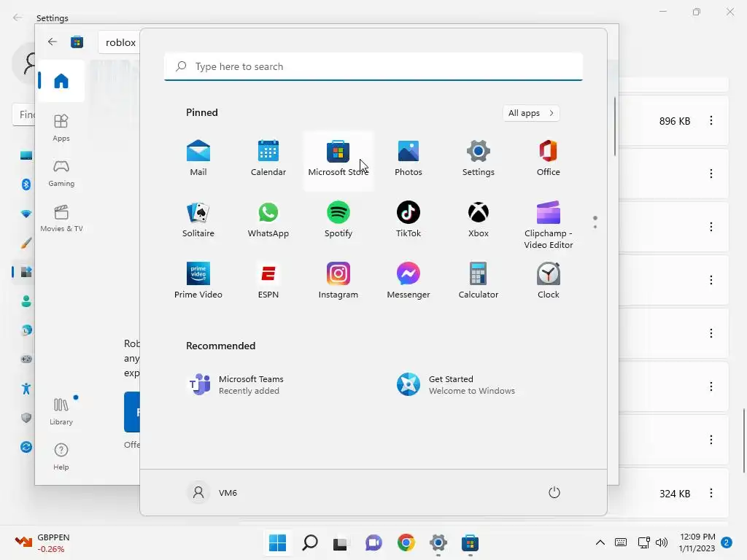The image size is (747, 560).
Task: Open the Chat app on taskbar
Action: coord(373,542)
